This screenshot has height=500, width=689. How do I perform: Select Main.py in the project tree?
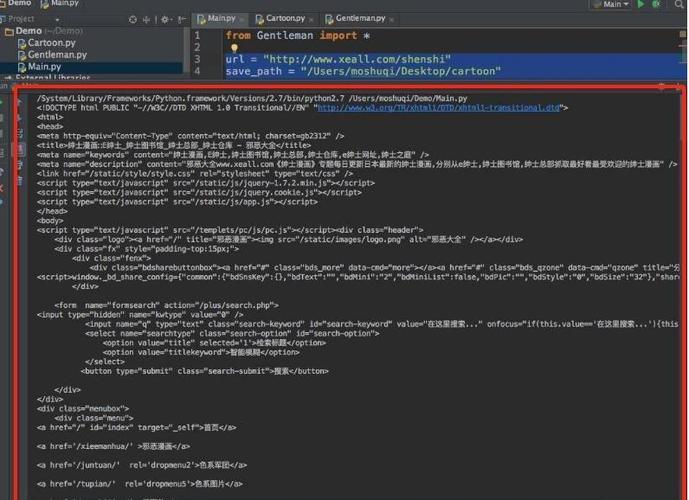[x=40, y=67]
